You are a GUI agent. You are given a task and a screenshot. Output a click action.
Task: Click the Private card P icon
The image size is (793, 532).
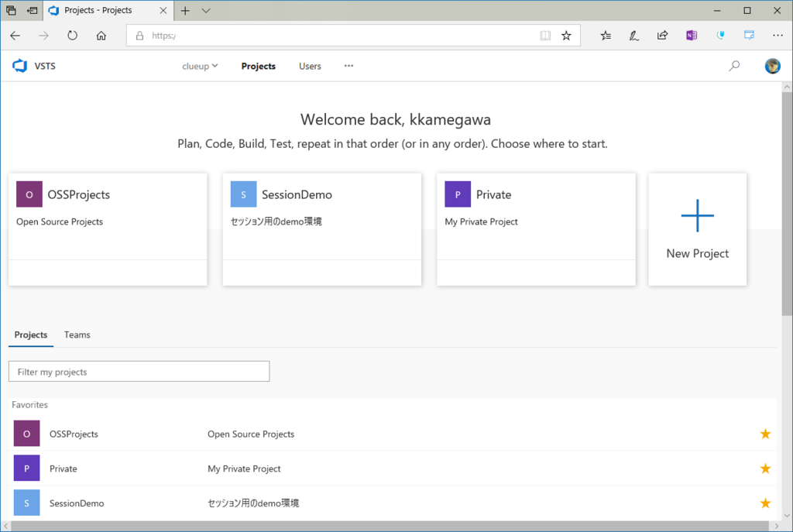[458, 194]
